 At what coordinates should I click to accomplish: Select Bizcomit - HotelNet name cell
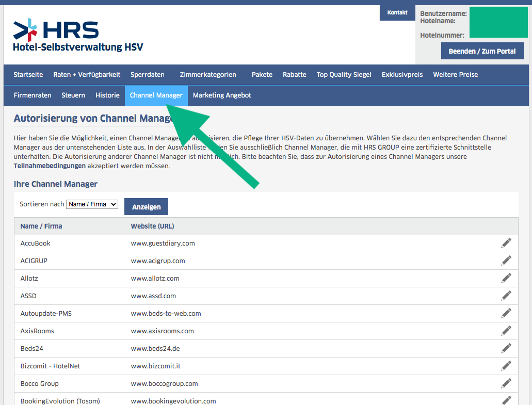point(50,366)
